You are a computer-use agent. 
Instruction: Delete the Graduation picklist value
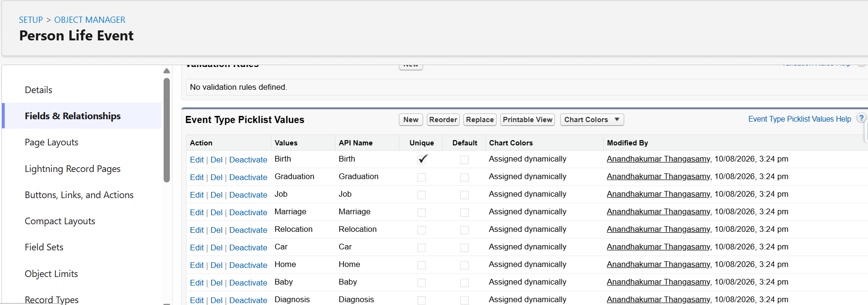coord(216,177)
